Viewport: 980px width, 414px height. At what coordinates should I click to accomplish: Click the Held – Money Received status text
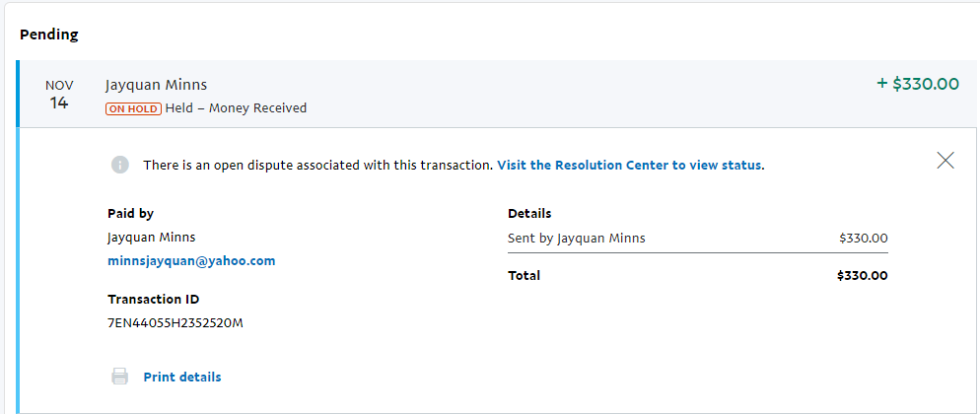point(237,108)
